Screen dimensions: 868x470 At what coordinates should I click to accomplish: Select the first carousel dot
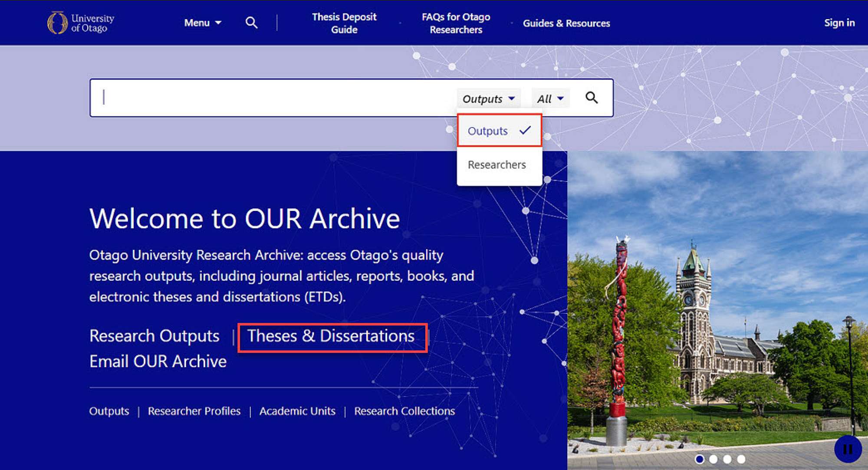point(699,459)
